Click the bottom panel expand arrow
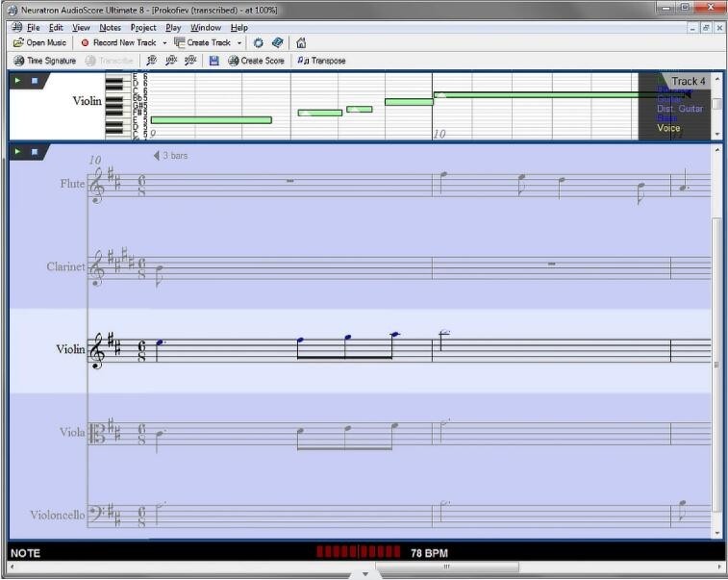This screenshot has height=580, width=728. [365, 574]
